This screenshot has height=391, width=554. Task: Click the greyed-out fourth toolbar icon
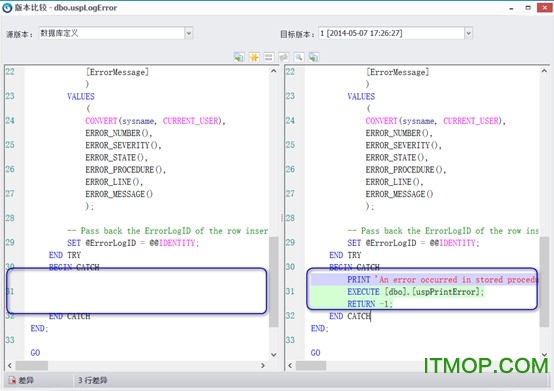[x=283, y=57]
